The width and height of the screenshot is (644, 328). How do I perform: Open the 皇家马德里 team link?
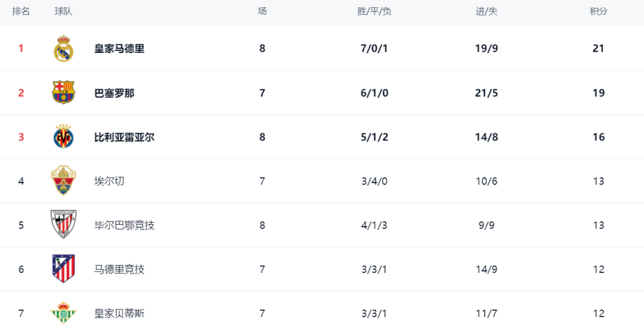pyautogui.click(x=119, y=48)
